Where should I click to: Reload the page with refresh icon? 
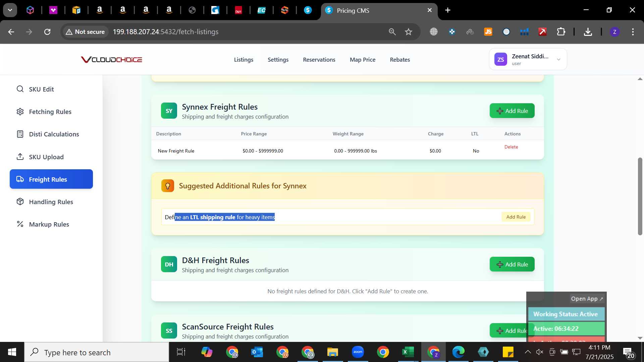click(x=47, y=32)
